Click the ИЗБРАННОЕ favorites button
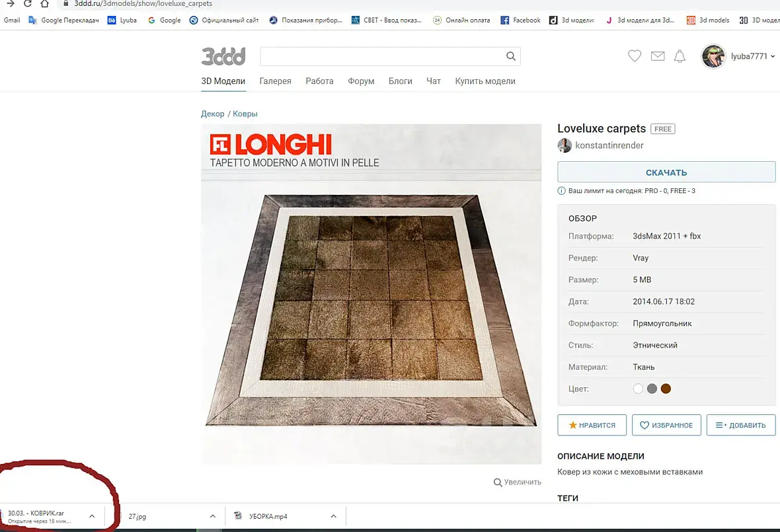The image size is (780, 532). point(666,425)
